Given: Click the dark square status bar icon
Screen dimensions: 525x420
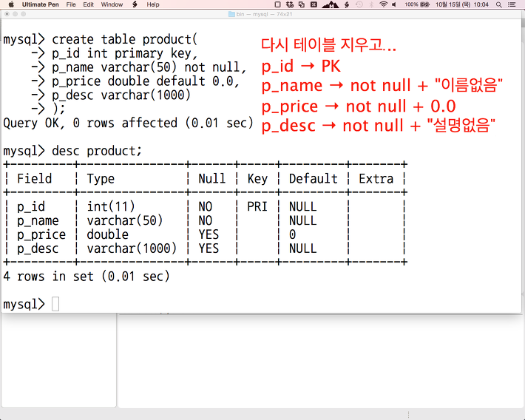Looking at the screenshot, I should 314,4.
